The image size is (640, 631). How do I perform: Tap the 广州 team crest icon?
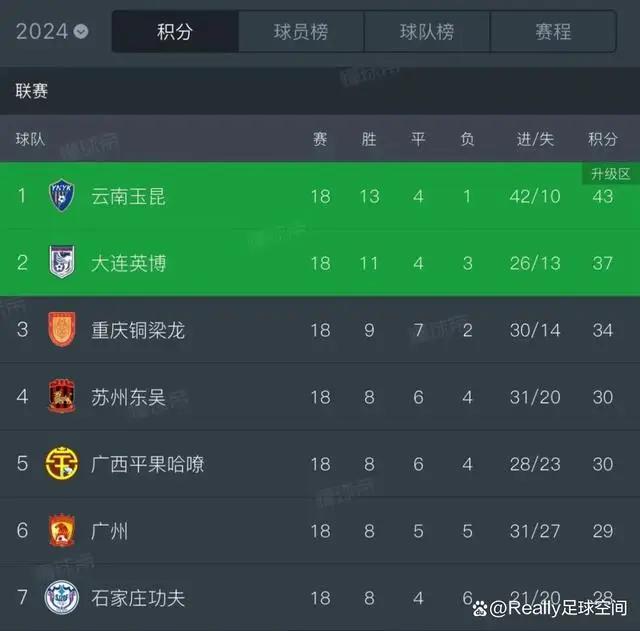(61, 530)
